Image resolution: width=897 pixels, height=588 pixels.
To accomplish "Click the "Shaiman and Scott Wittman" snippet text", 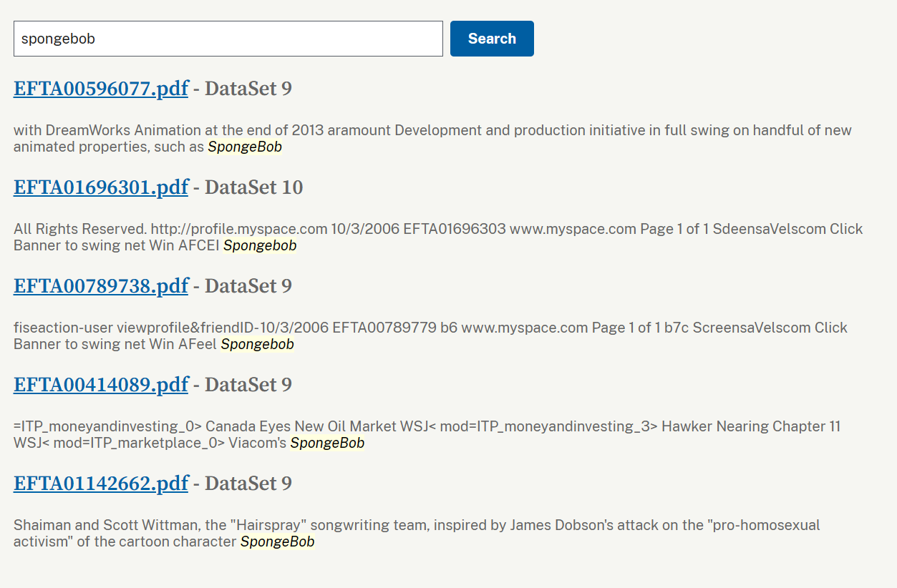I will [417, 534].
